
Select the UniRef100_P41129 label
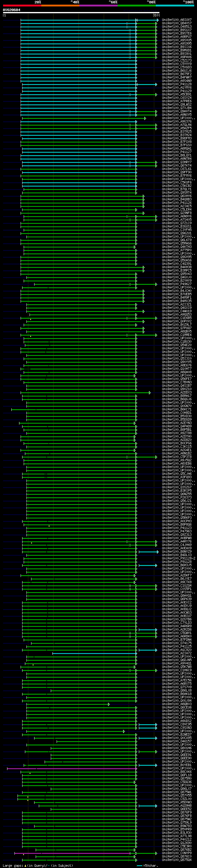pos(176,91)
